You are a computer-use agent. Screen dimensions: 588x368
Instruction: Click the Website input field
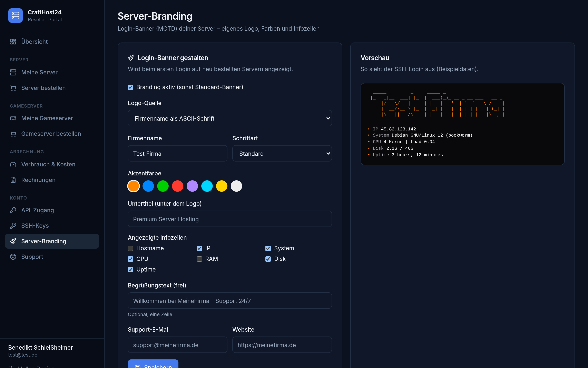click(282, 345)
